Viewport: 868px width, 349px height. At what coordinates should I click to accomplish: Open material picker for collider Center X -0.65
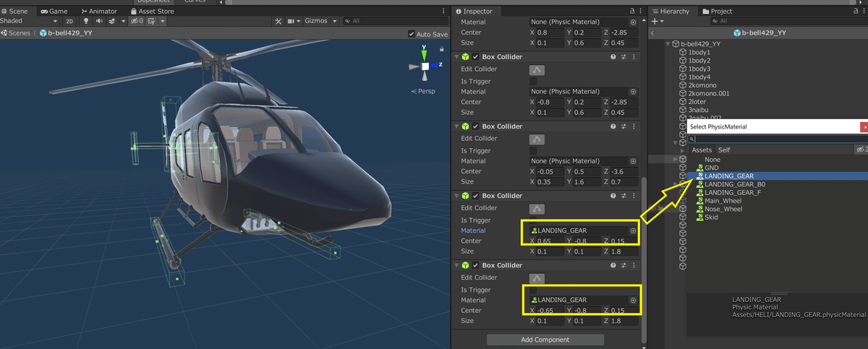click(x=633, y=300)
